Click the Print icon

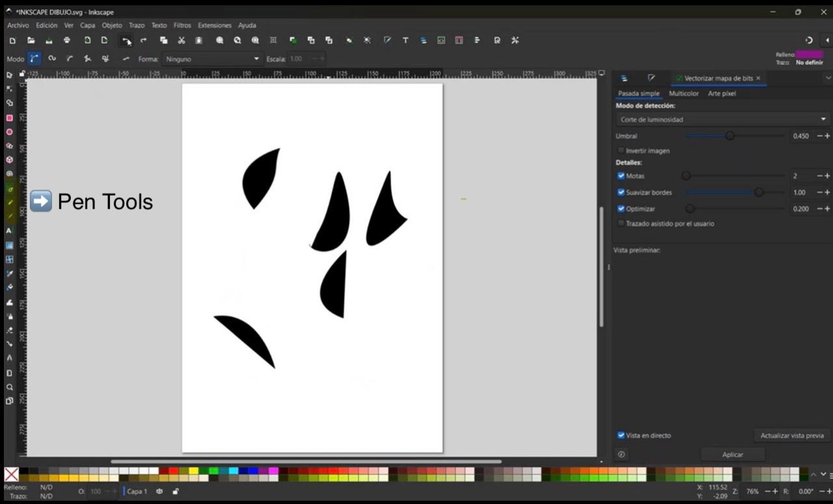tap(67, 40)
